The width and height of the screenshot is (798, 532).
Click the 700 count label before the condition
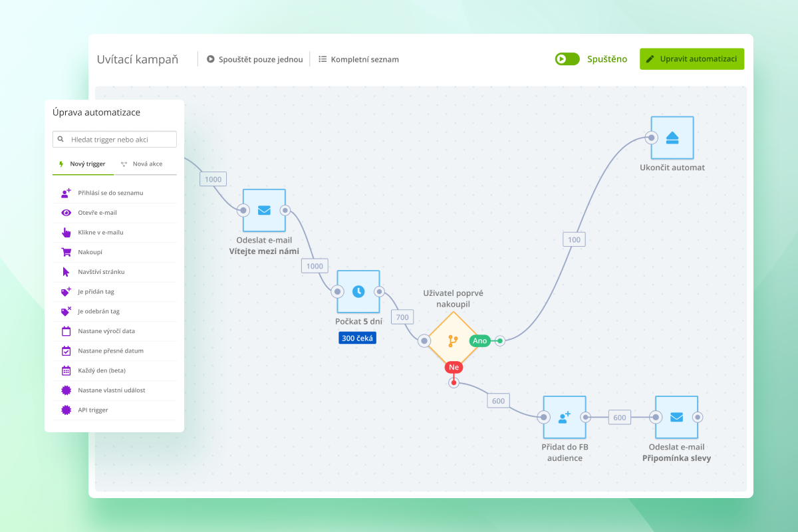(402, 317)
